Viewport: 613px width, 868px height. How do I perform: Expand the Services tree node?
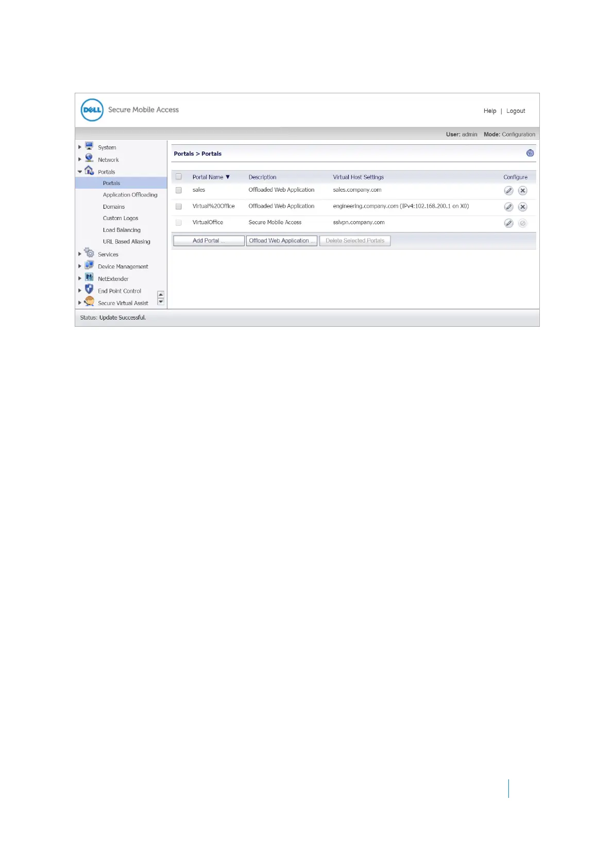(80, 254)
